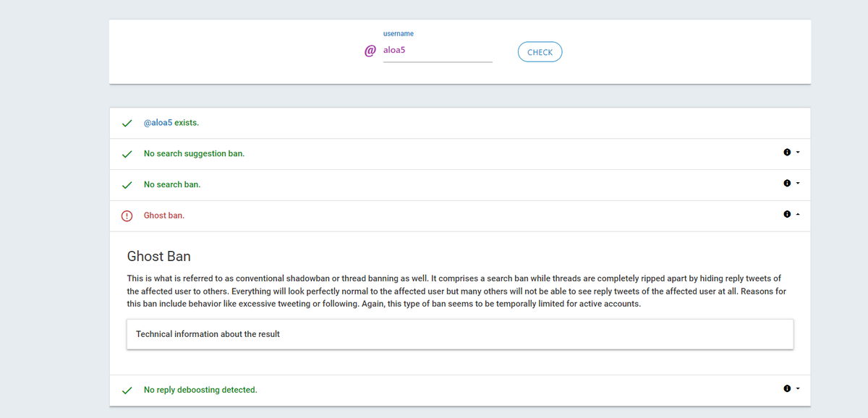Click info icon in reply deboosting row

coord(786,389)
